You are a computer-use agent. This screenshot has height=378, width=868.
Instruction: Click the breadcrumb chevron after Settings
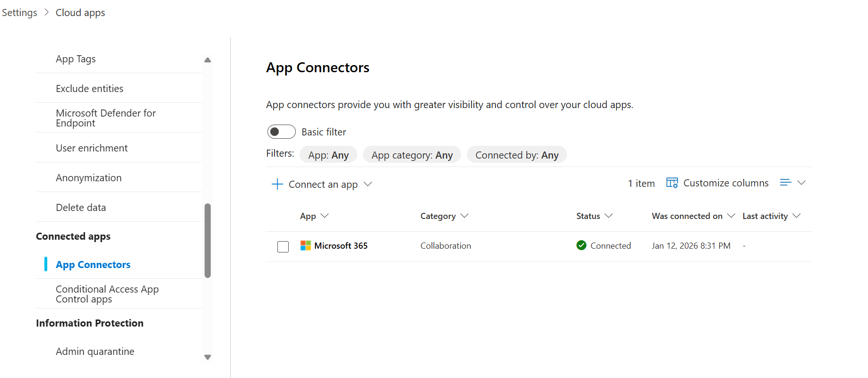tap(46, 12)
